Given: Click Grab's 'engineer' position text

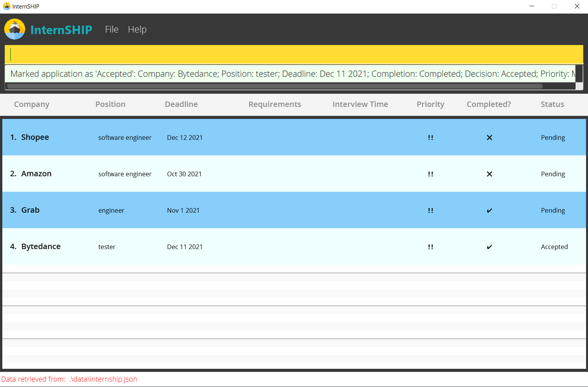Looking at the screenshot, I should coord(111,210).
